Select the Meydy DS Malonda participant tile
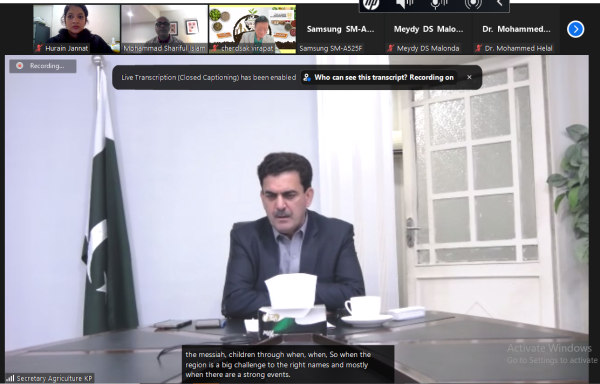This screenshot has width=600, height=384. [x=428, y=29]
